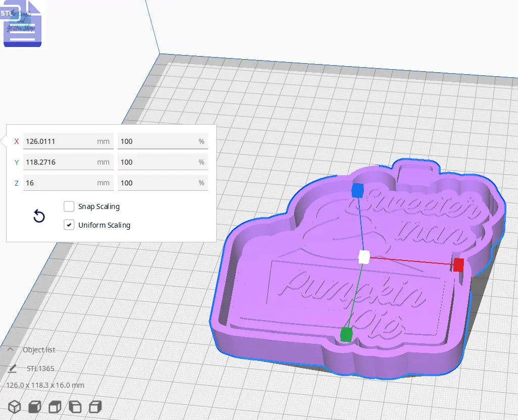Click the Y dimension field showing 118.2716
The image size is (518, 420).
click(68, 161)
